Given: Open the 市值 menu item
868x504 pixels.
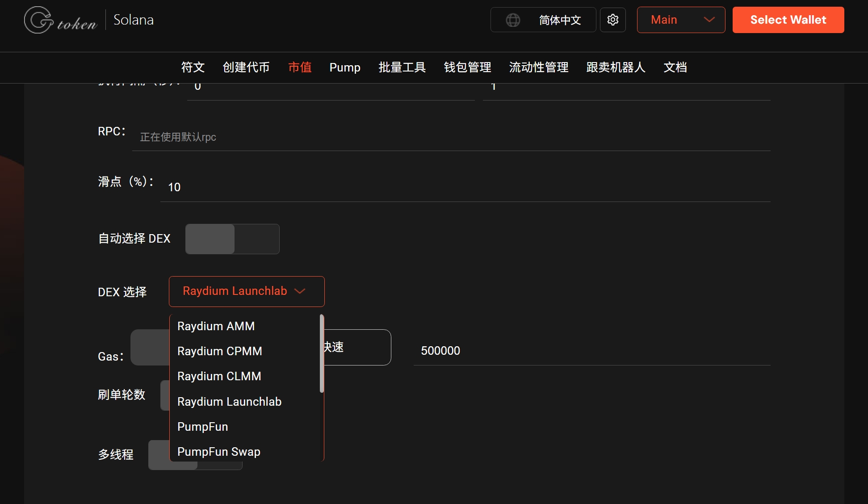Looking at the screenshot, I should point(300,67).
